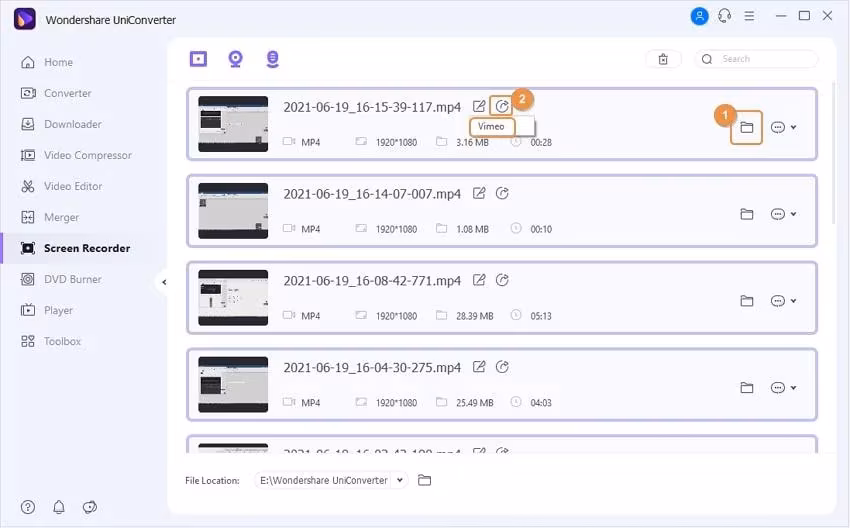This screenshot has width=850, height=528.
Task: Click the 25.49 MB size value
Action: tap(474, 402)
